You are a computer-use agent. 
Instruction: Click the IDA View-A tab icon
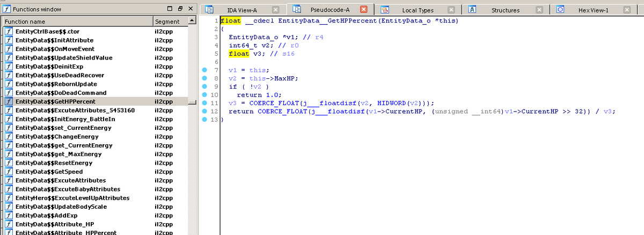(x=209, y=10)
